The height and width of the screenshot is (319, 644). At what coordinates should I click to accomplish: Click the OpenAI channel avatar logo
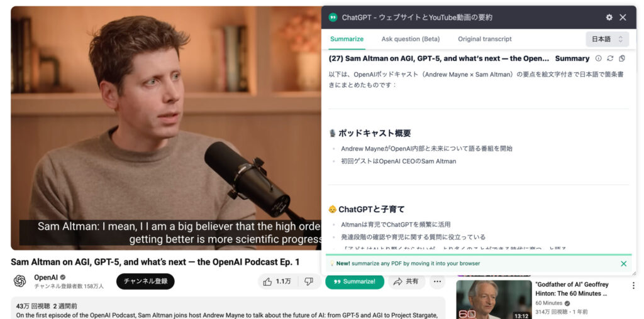click(19, 281)
